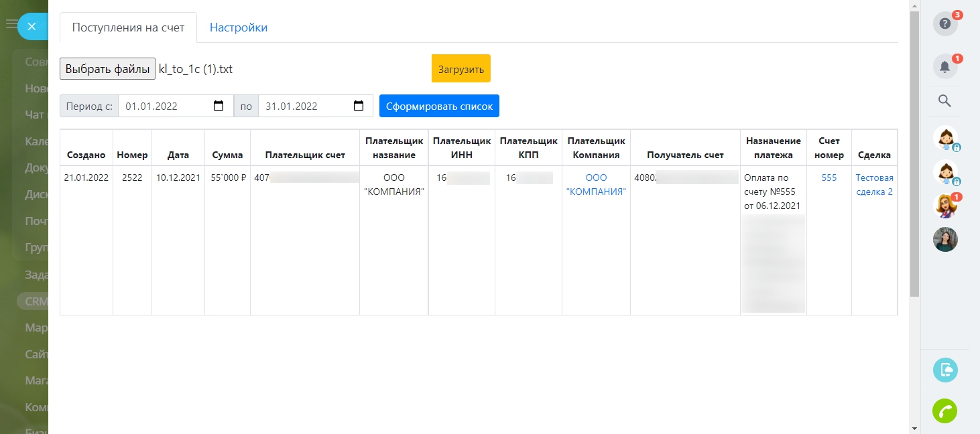Select the Поступления на счет tab
This screenshot has height=434, width=980.
[x=128, y=28]
